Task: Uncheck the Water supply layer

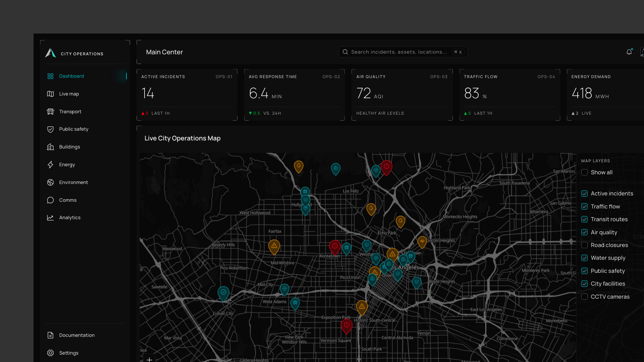Action: click(x=584, y=258)
